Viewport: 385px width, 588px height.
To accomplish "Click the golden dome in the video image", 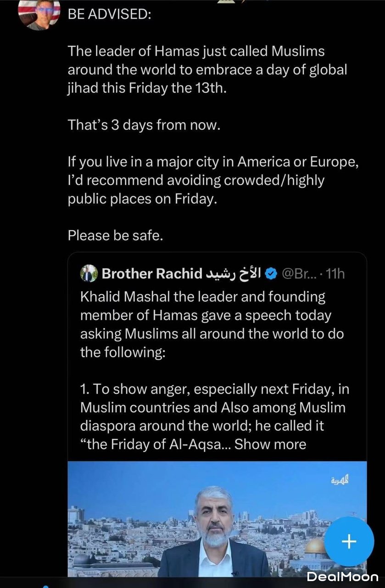I will click(316, 546).
